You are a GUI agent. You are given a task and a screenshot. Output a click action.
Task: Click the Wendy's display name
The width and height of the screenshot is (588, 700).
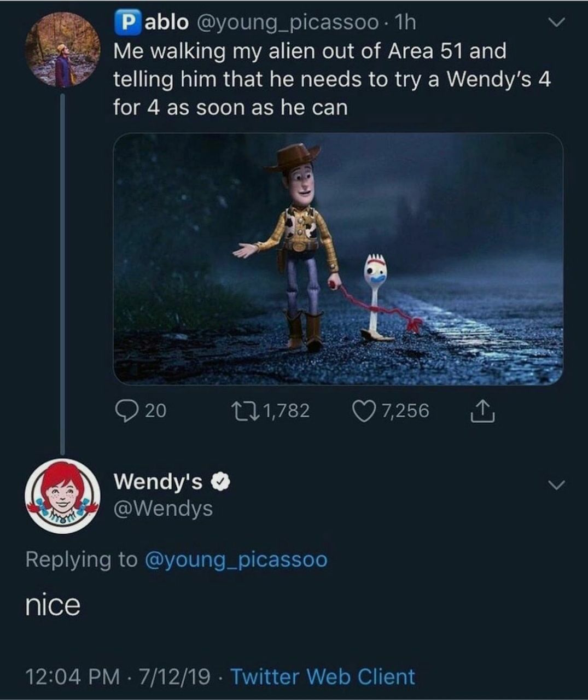point(158,482)
